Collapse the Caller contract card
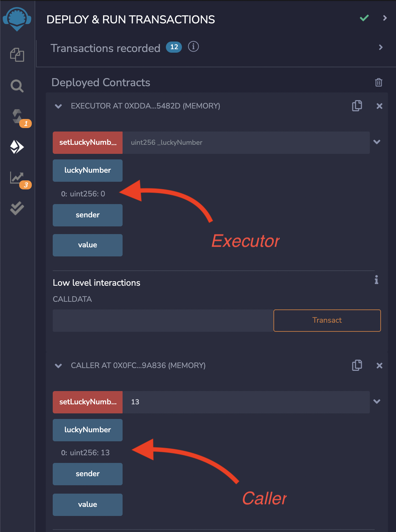396x532 pixels. [x=58, y=366]
